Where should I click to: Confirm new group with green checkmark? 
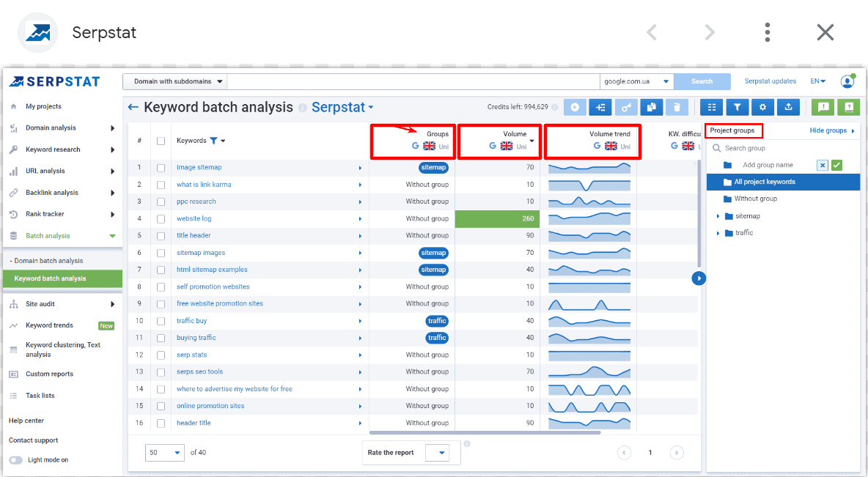[837, 165]
